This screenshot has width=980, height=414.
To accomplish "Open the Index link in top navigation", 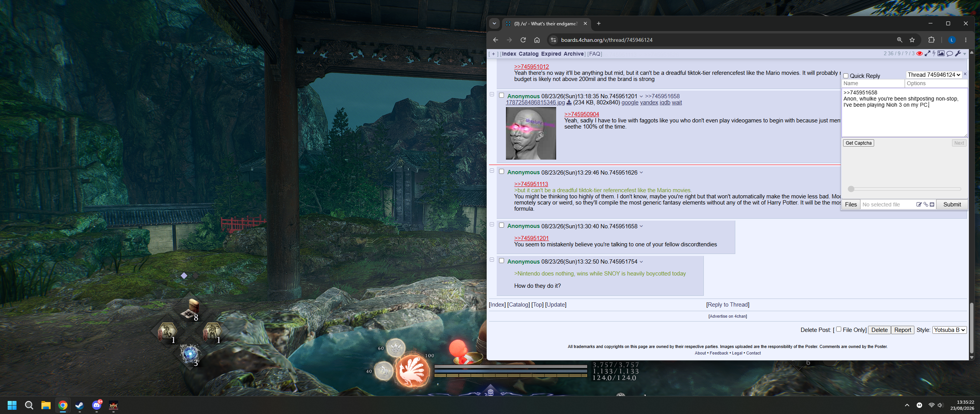I will coord(509,54).
